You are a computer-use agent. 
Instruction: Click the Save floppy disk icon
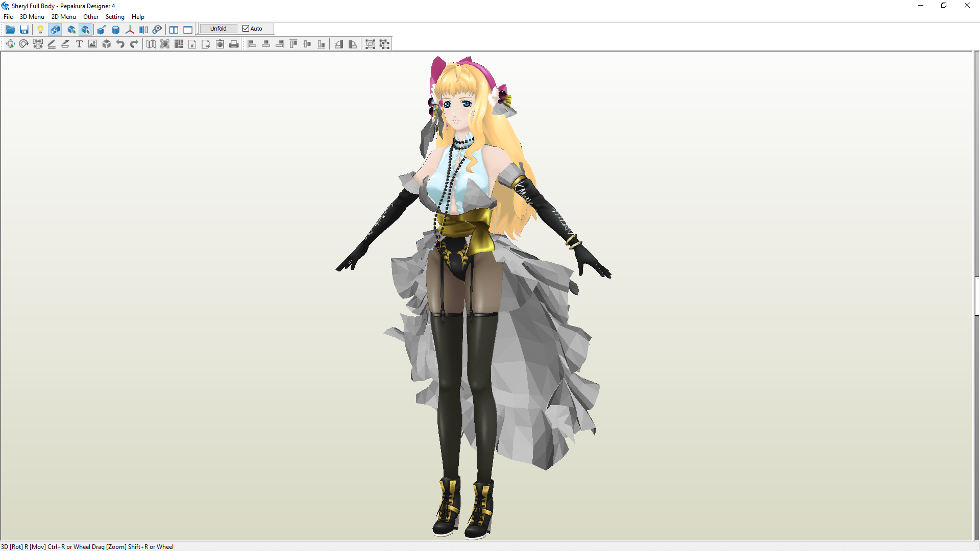(24, 29)
